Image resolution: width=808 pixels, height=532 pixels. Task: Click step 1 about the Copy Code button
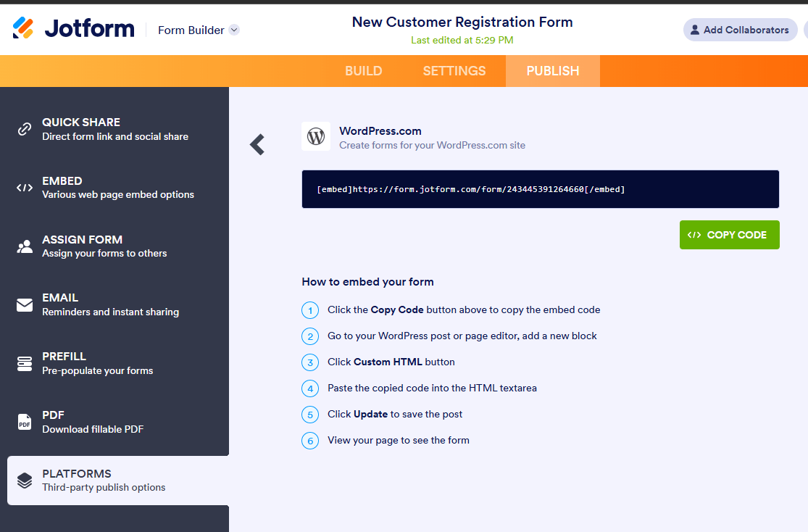tap(464, 309)
